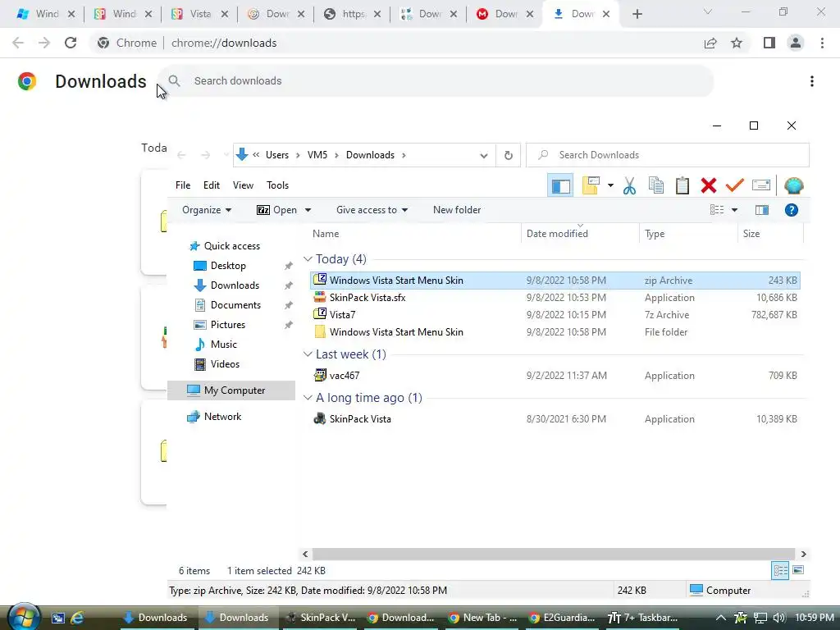
Task: Click Chrome's reload page button
Action: (71, 43)
